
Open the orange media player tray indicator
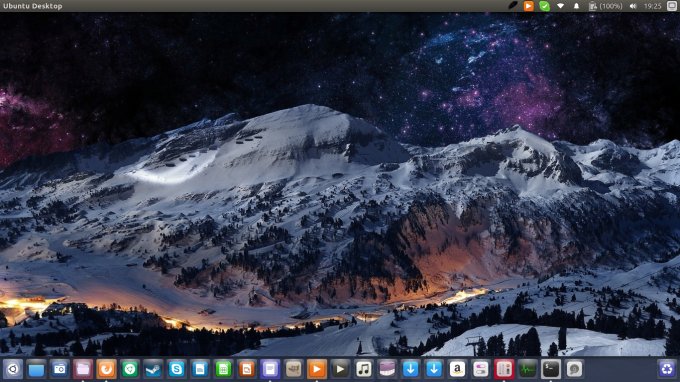point(529,6)
